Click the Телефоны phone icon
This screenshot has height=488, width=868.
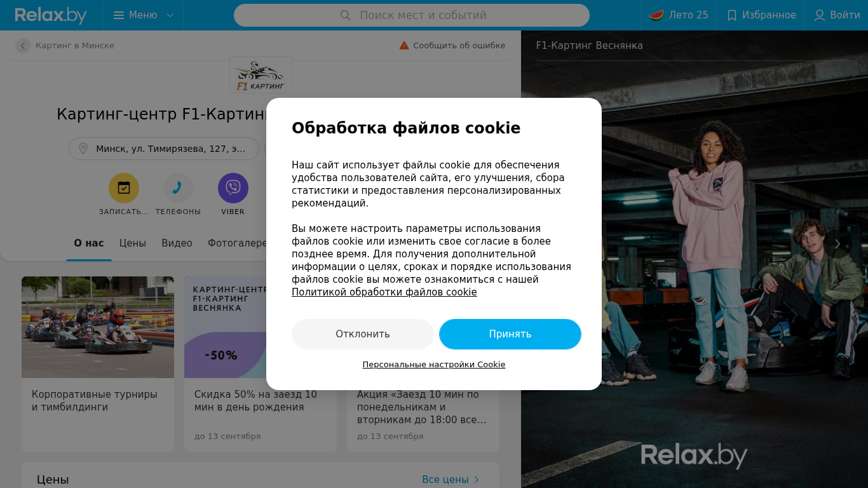179,188
